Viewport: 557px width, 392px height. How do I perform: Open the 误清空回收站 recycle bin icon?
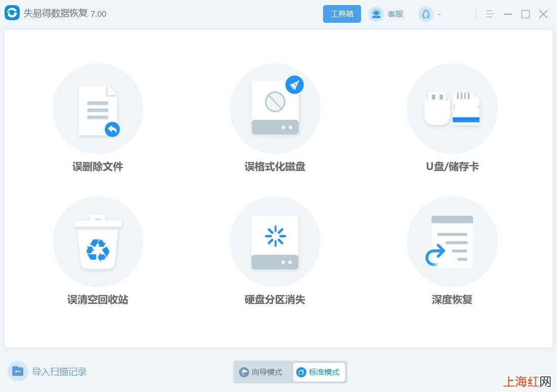pyautogui.click(x=98, y=242)
